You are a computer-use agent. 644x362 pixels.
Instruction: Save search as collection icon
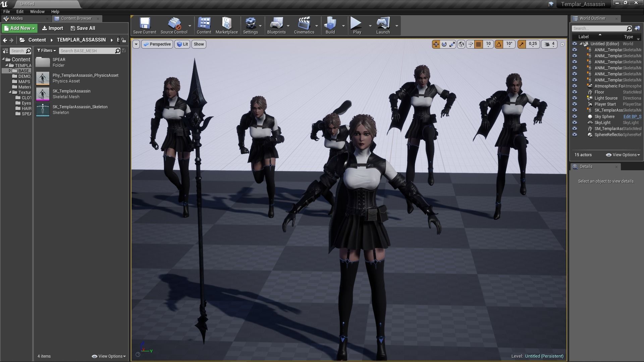tap(124, 51)
